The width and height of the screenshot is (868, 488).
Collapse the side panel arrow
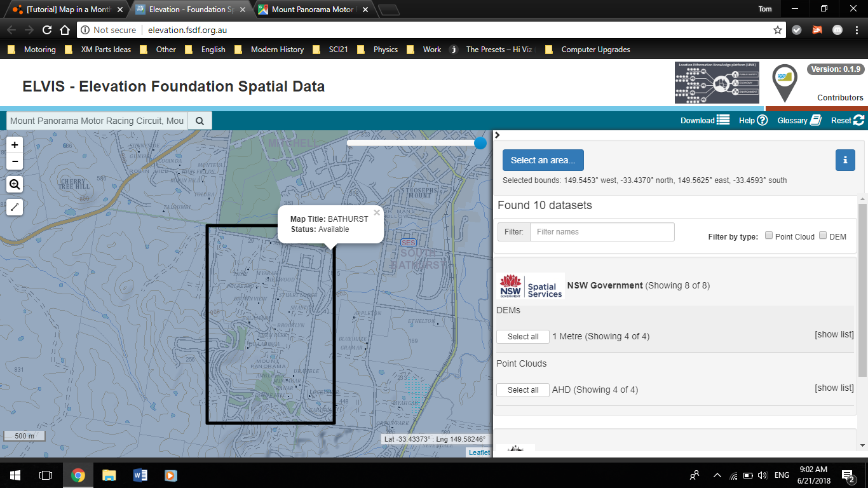click(498, 135)
